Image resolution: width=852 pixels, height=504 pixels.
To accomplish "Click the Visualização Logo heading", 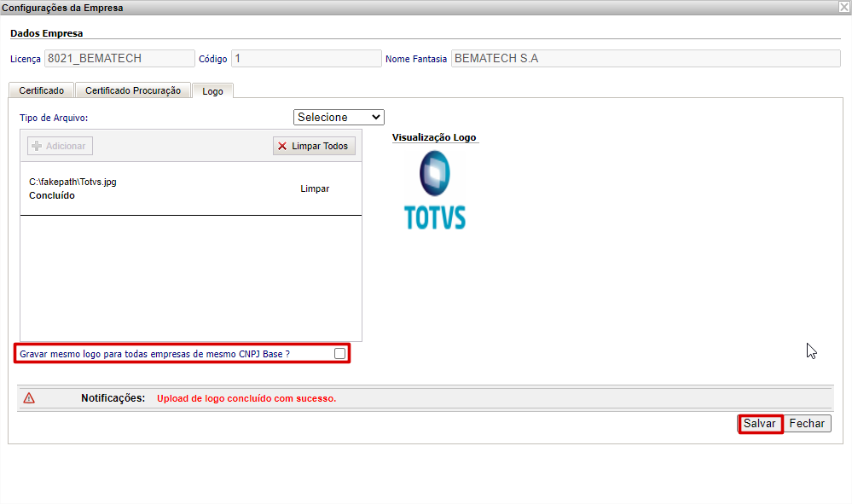I will coord(434,137).
